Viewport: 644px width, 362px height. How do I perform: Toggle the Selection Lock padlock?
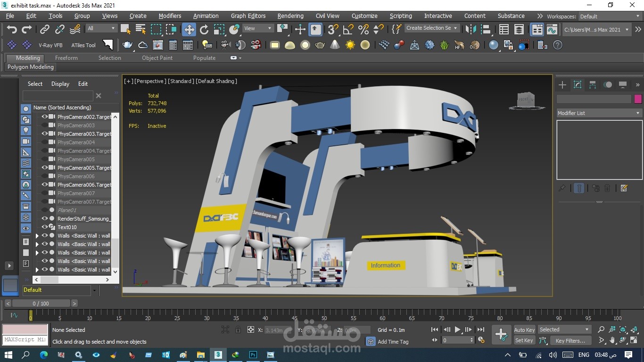coord(238,330)
